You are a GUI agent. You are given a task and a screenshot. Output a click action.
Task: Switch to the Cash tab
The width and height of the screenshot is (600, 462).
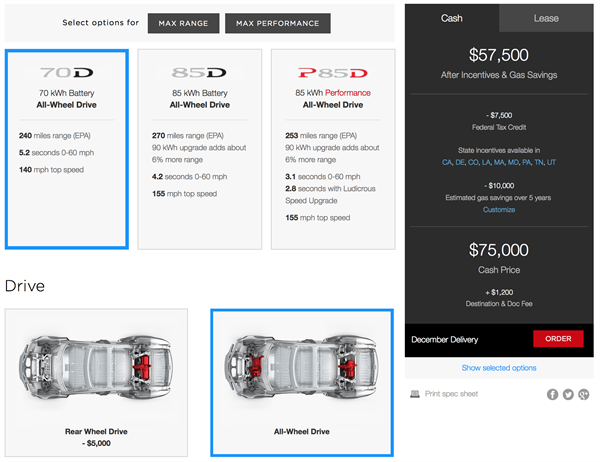(x=452, y=18)
